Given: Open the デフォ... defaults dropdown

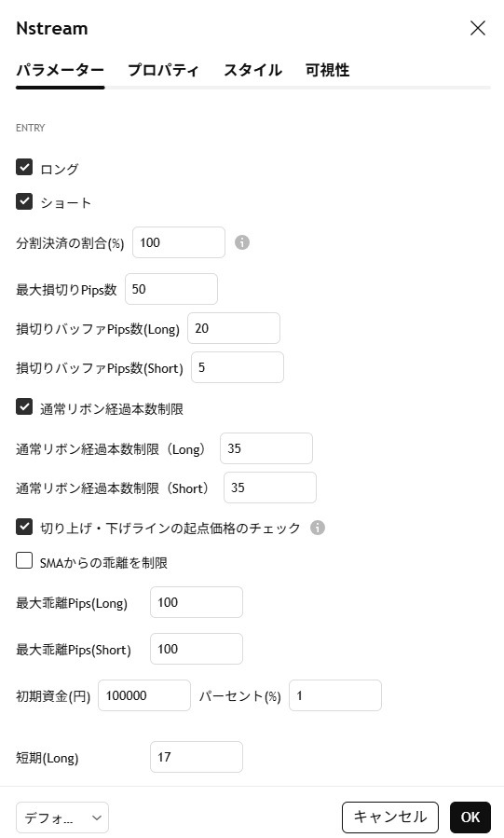Looking at the screenshot, I should [x=62, y=817].
